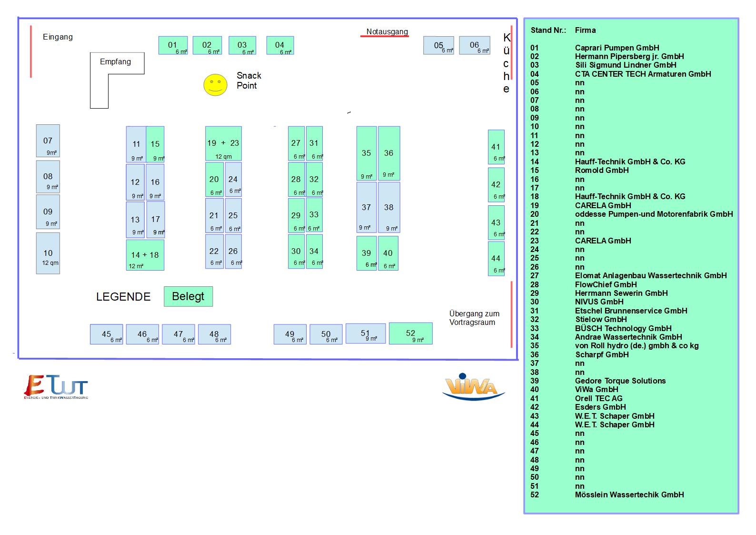The width and height of the screenshot is (756, 535).
Task: Select booth 44 on the right wall
Action: 496,259
